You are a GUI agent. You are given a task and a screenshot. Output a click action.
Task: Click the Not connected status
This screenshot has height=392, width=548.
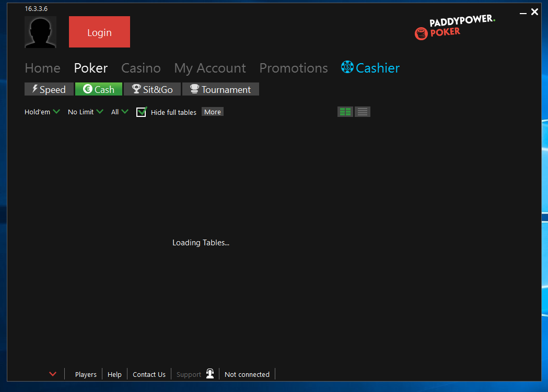click(247, 374)
